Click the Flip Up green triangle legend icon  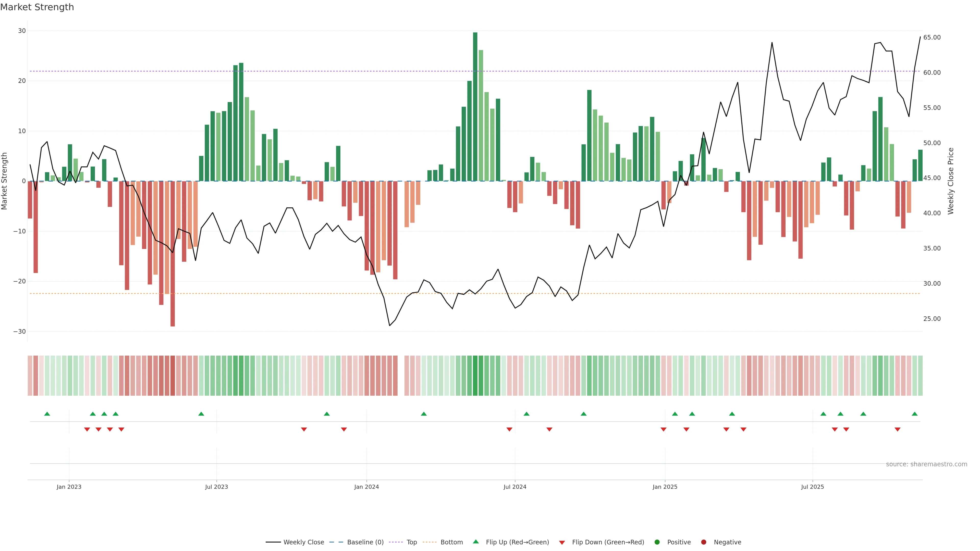click(x=475, y=542)
